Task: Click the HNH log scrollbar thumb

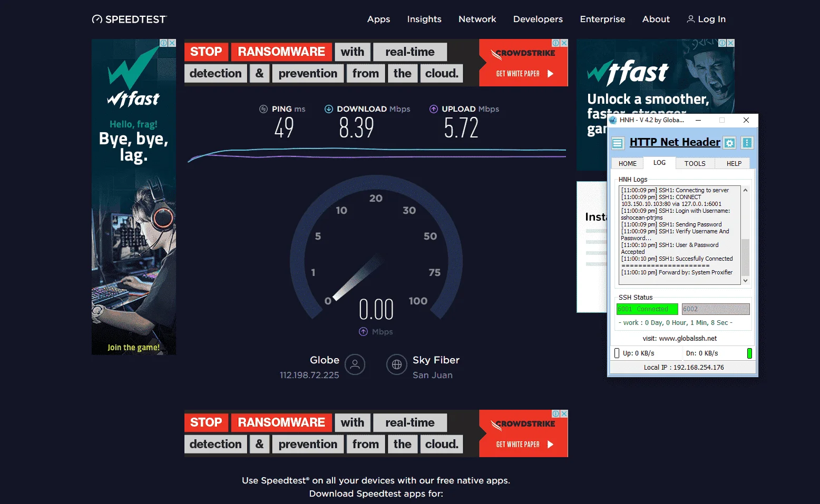Action: [745, 257]
